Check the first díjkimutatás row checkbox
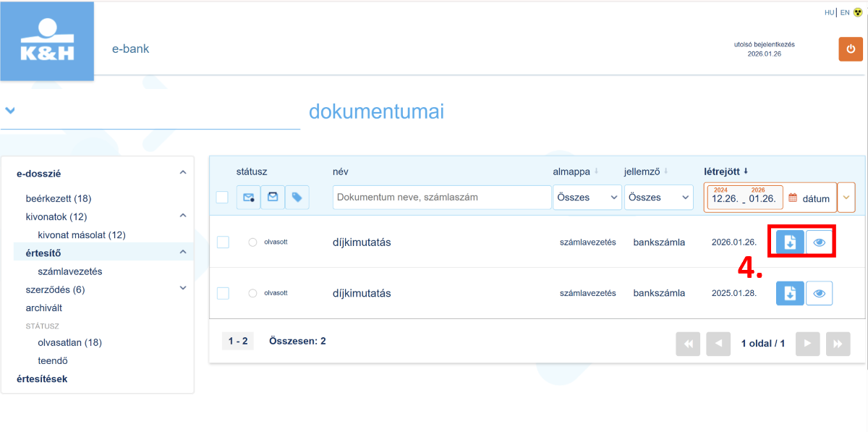 point(223,242)
